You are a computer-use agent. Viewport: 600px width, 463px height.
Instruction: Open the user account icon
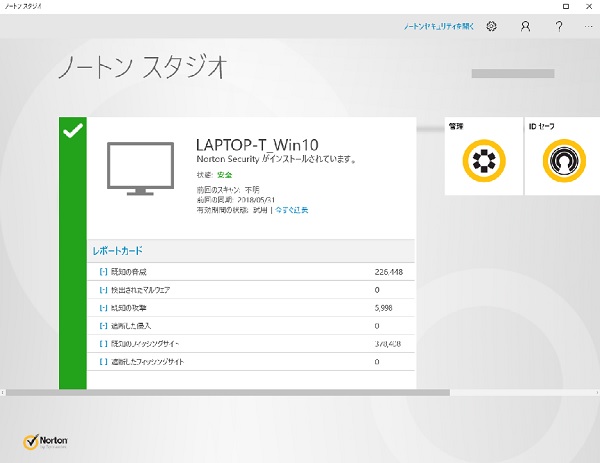(x=525, y=26)
